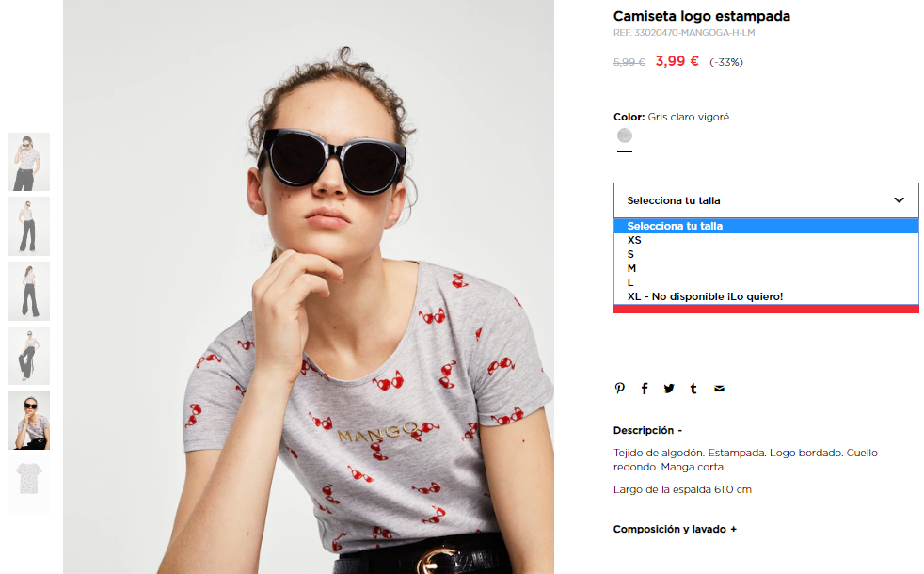Collapse the Descripción section
Viewport: 924px width, 574px height.
pyautogui.click(x=647, y=430)
